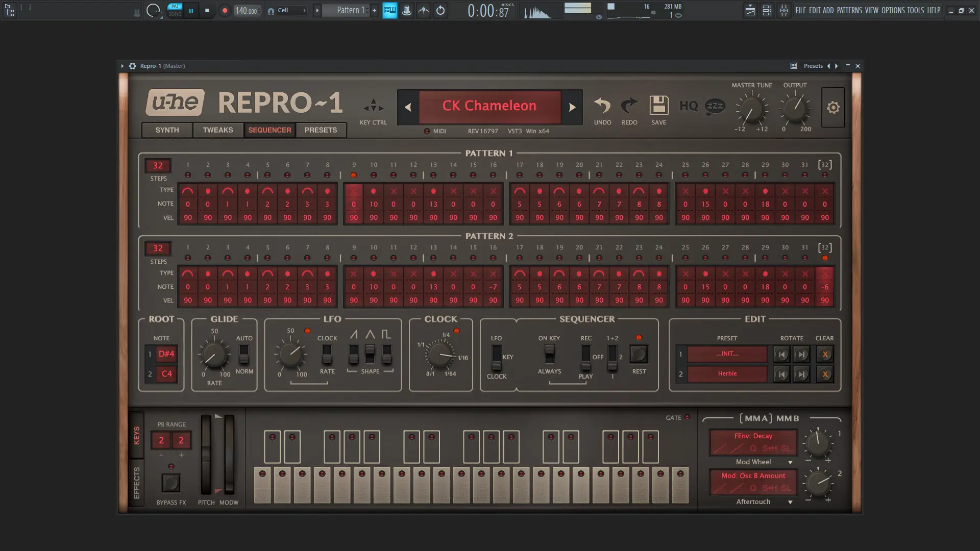Select the Herbie pattern preset
The width and height of the screenshot is (980, 551).
(727, 373)
